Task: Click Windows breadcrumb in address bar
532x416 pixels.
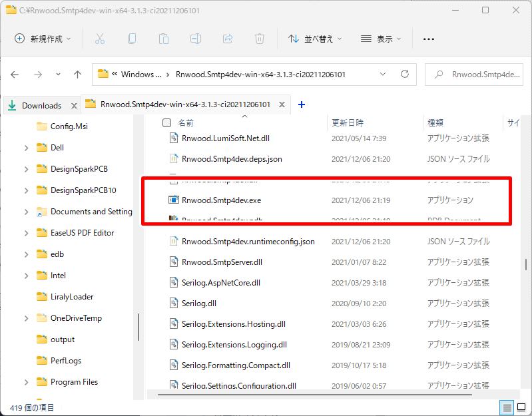Action: click(141, 75)
